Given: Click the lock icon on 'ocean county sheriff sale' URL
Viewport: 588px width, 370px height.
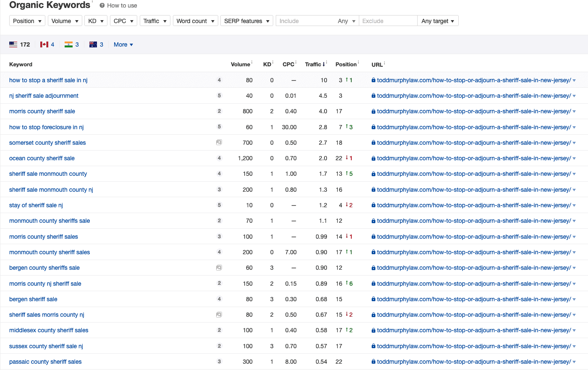Looking at the screenshot, I should [374, 158].
